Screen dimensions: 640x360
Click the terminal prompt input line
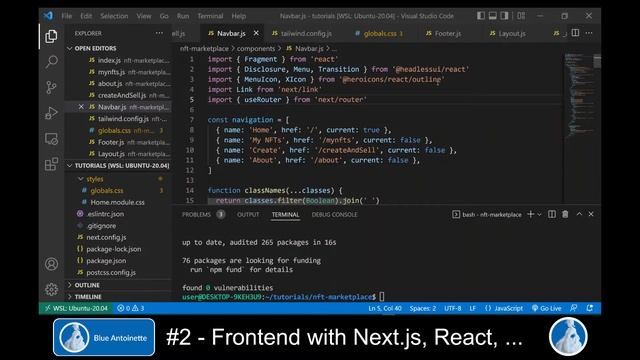(x=283, y=297)
